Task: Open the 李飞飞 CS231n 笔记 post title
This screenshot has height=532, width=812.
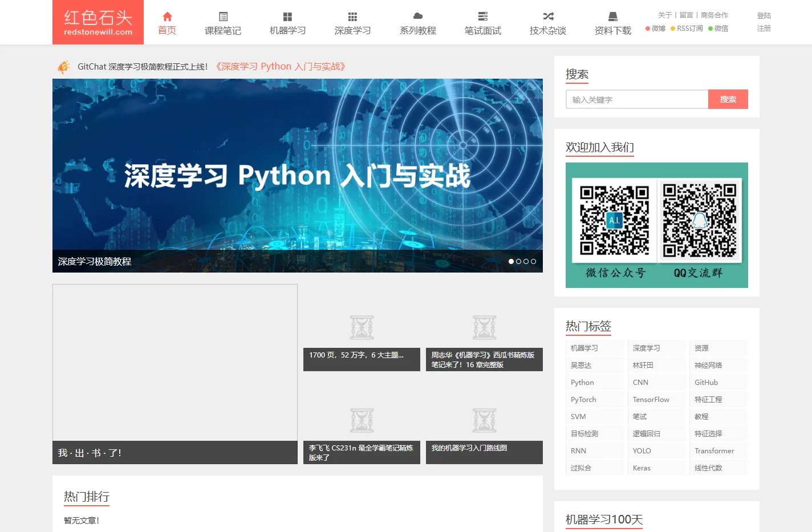Action: (x=361, y=453)
